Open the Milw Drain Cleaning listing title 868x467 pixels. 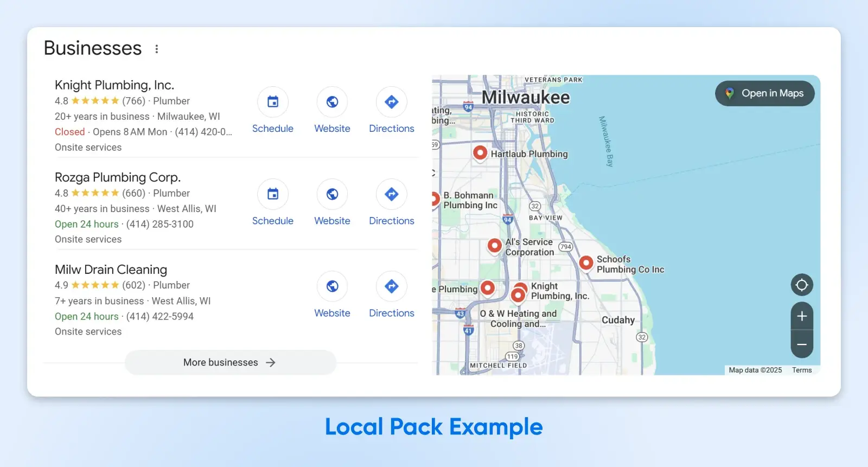(111, 270)
